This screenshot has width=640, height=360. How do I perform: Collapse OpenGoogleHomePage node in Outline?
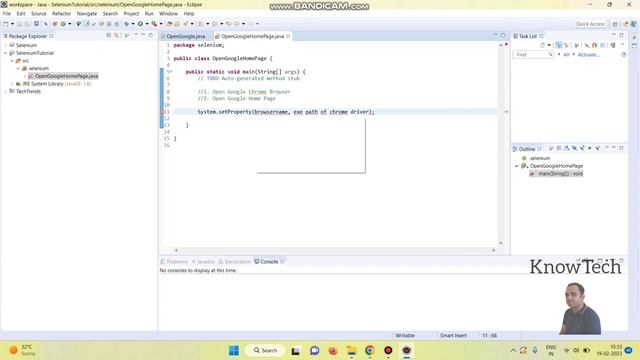coord(517,166)
